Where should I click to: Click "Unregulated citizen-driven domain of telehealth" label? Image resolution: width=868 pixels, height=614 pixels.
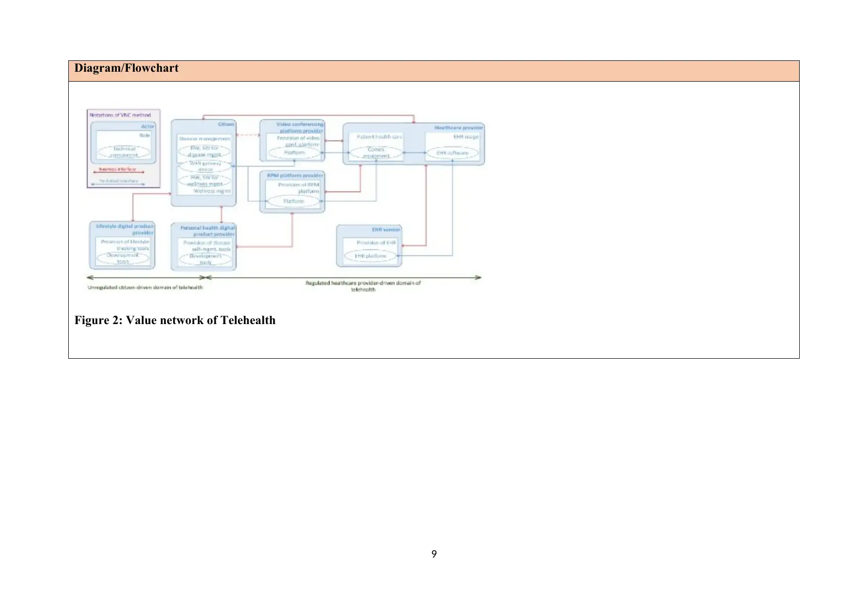pyautogui.click(x=145, y=287)
